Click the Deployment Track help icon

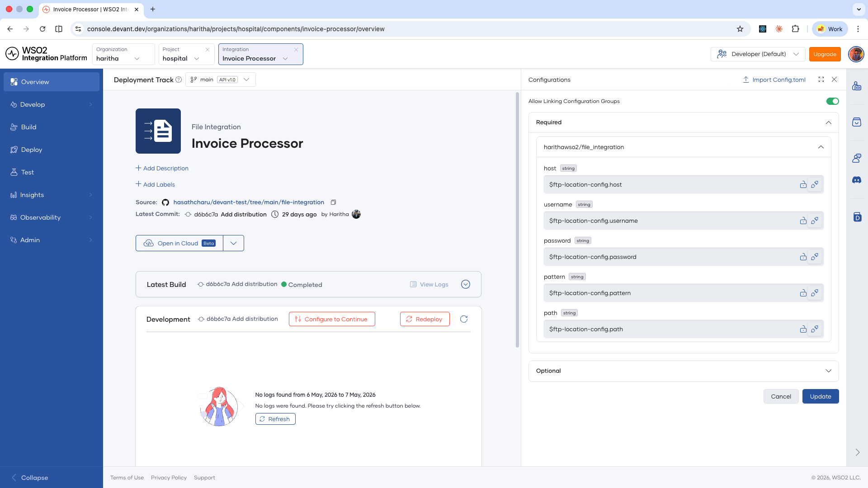(x=179, y=80)
